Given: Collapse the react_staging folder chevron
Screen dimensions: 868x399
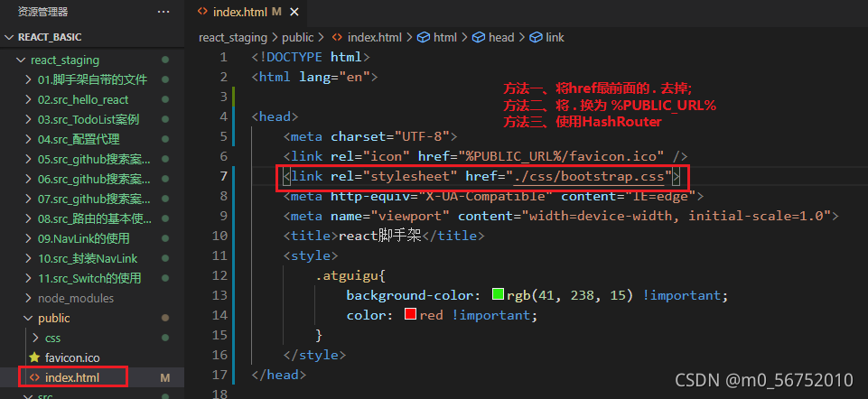Looking at the screenshot, I should pyautogui.click(x=21, y=60).
